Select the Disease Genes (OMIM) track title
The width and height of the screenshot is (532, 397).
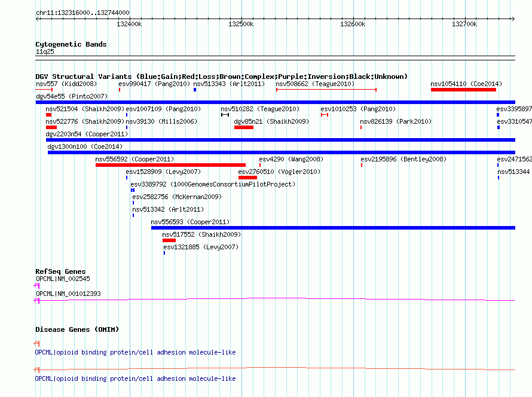point(77,329)
